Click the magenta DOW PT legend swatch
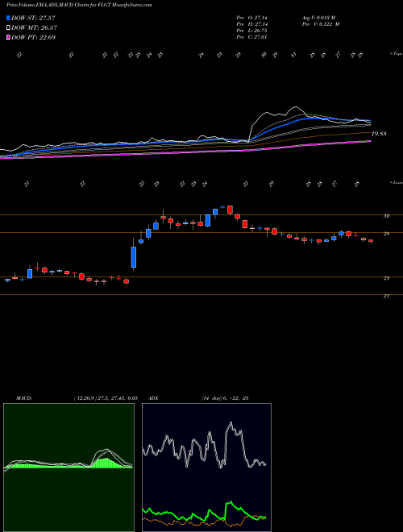The image size is (403, 532). pyautogui.click(x=8, y=37)
